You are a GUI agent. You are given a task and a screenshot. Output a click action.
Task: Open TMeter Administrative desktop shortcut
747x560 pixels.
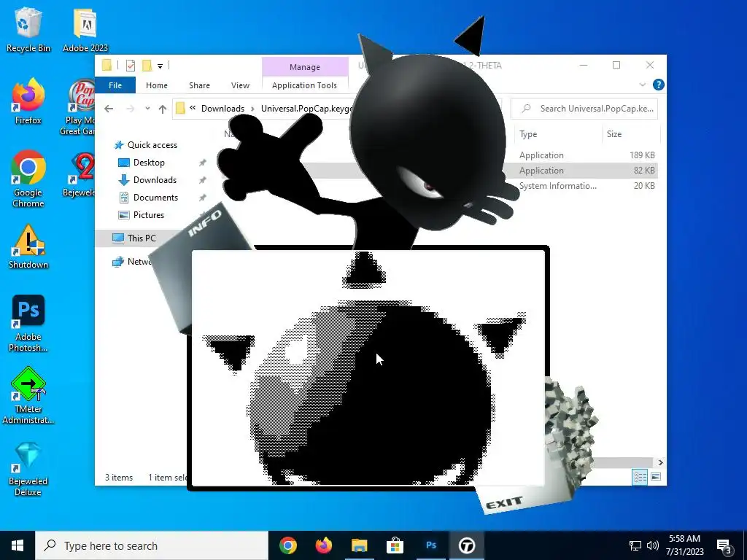(x=28, y=395)
